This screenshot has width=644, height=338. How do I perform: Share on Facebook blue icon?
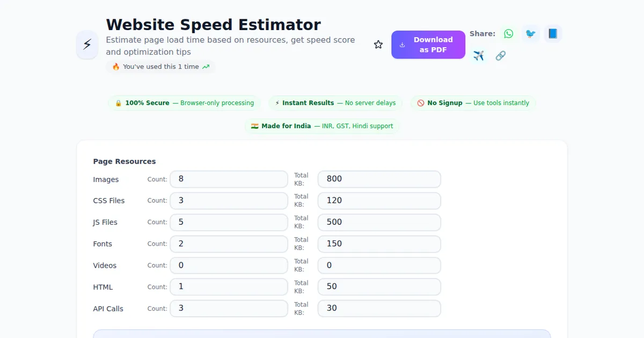pos(552,34)
